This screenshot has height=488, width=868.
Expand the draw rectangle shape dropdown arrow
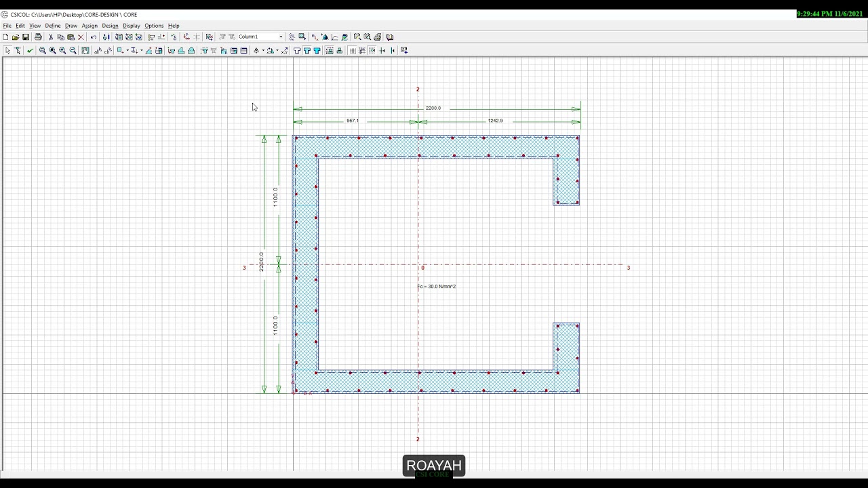(x=127, y=51)
